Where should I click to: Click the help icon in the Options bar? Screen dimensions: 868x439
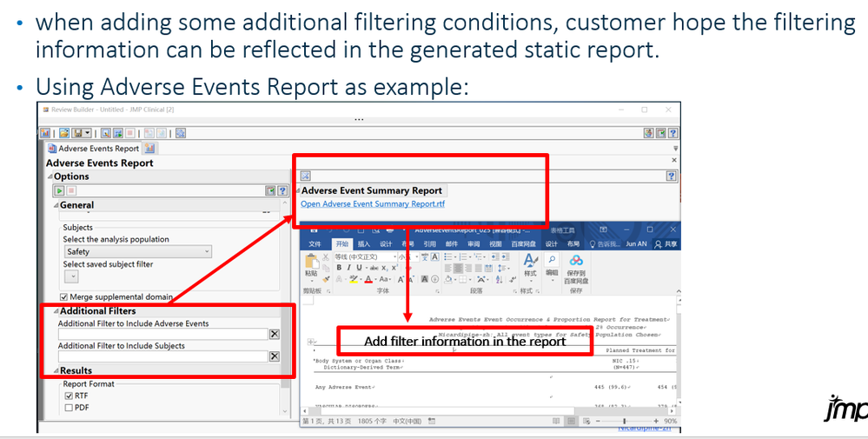[x=282, y=191]
